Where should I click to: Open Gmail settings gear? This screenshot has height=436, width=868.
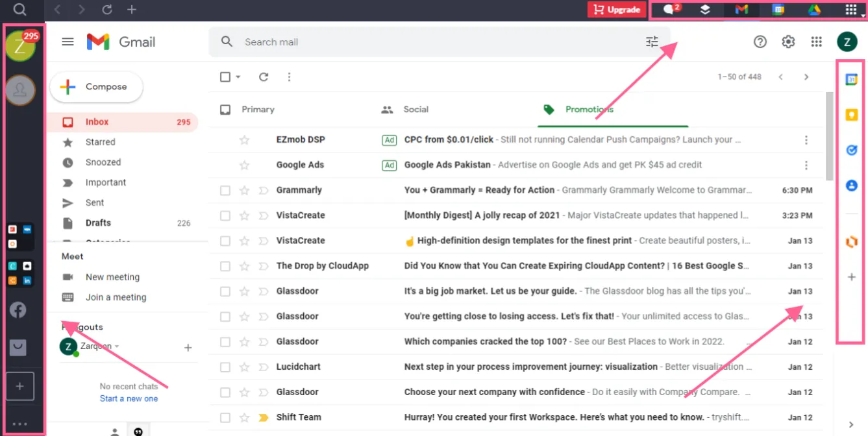coord(788,42)
